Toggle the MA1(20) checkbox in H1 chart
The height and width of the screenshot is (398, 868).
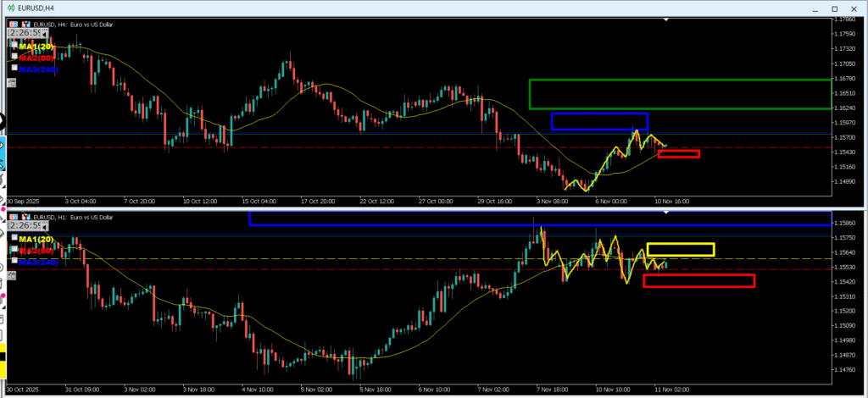14,239
